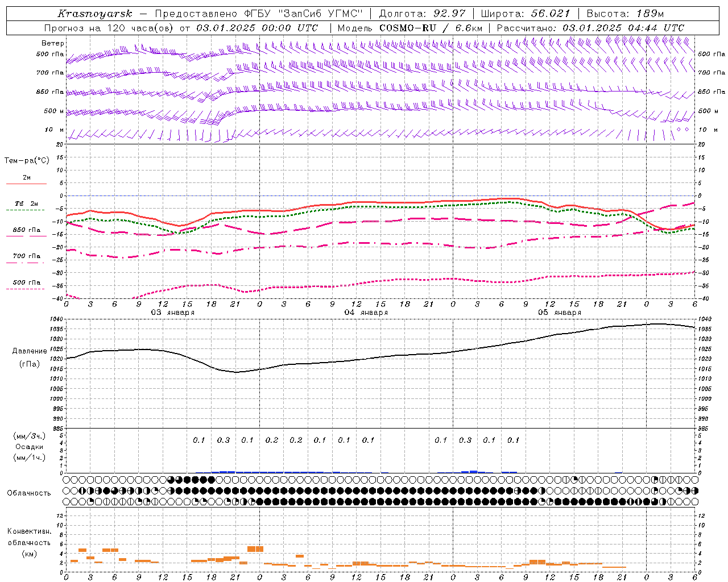728x582 pixels.
Task: Select the 04 января date label
Action: click(366, 313)
